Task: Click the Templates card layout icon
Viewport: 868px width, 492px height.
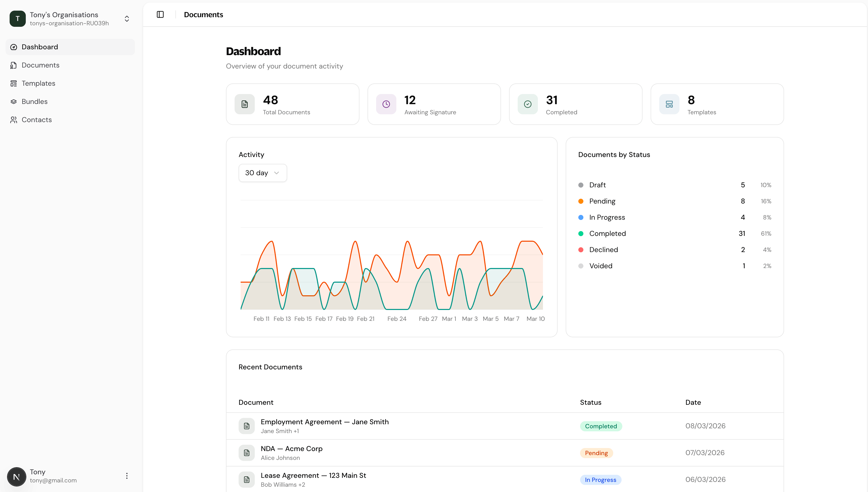Action: 669,104
